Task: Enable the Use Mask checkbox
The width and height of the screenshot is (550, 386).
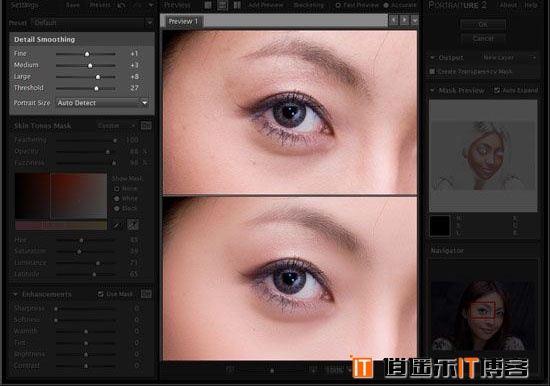Action: 101,294
